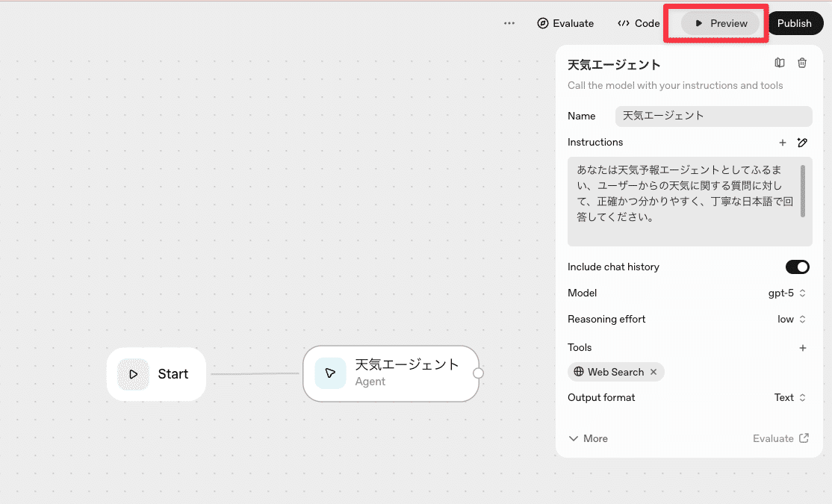The width and height of the screenshot is (832, 504).
Task: Delete the agent node with trash icon
Action: click(802, 63)
